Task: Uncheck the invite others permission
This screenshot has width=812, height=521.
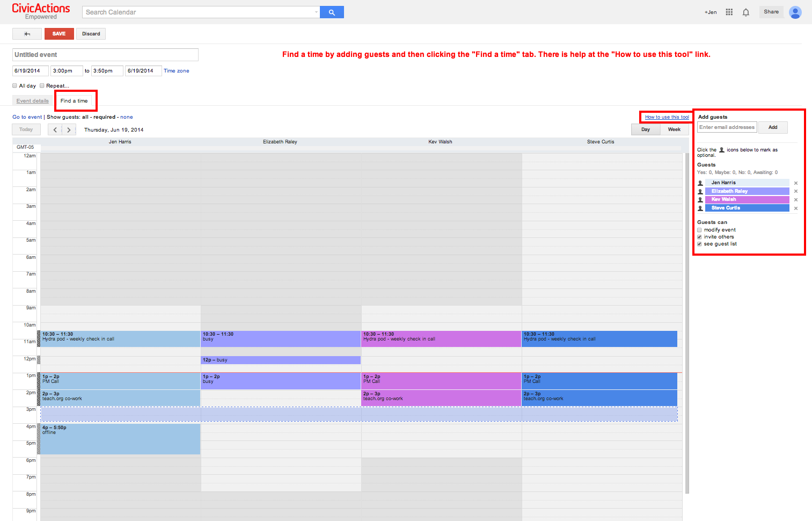Action: 699,236
